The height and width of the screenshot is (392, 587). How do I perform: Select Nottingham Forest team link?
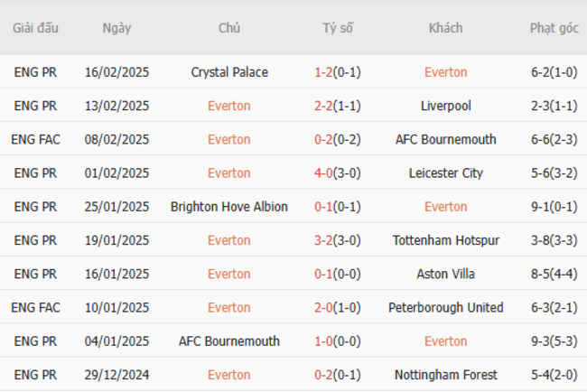click(x=445, y=375)
